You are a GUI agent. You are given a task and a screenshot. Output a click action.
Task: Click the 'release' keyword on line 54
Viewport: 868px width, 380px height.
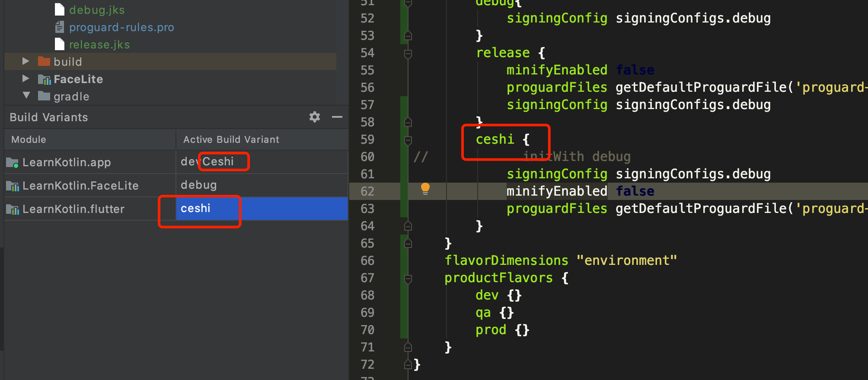tap(503, 53)
